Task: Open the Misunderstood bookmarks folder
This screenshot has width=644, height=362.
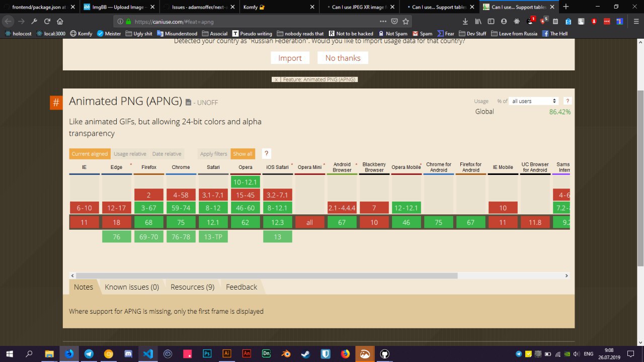Action: coord(177,34)
